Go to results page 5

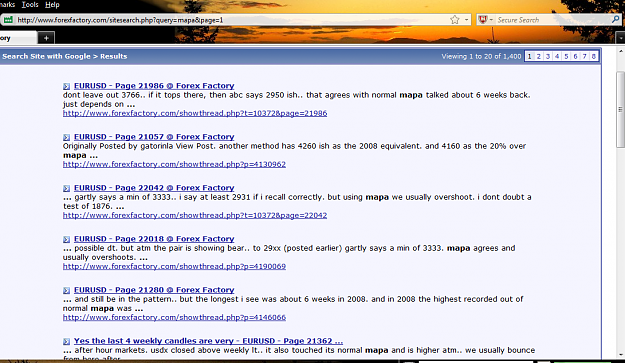click(x=566, y=56)
